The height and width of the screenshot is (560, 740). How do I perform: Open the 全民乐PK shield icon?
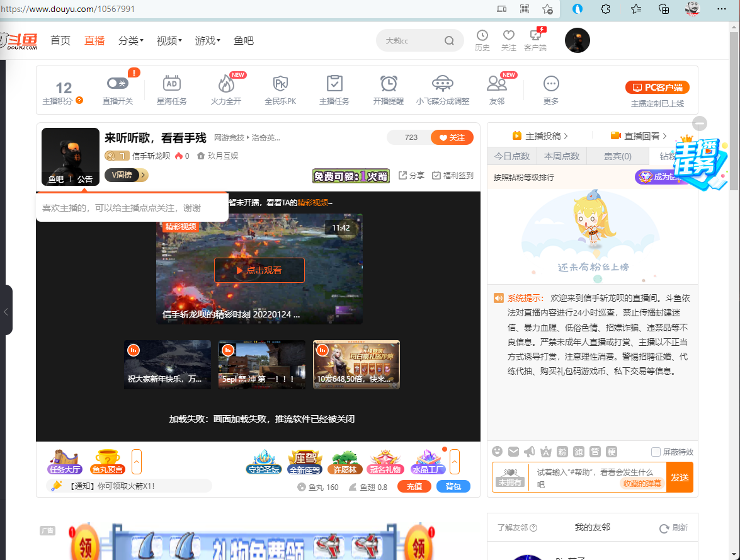coord(280,84)
